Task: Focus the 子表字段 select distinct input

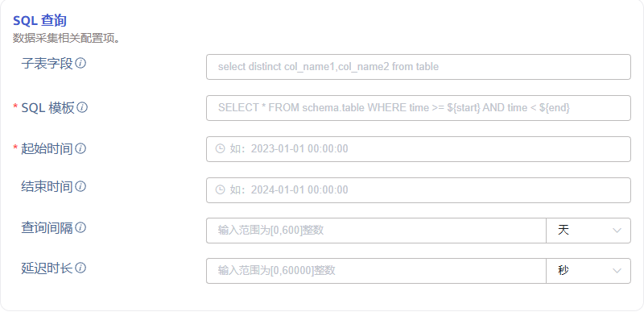Action: tap(418, 67)
